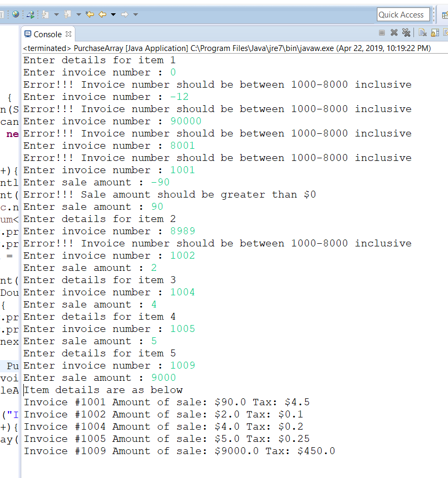Clear the Console output

click(422, 32)
